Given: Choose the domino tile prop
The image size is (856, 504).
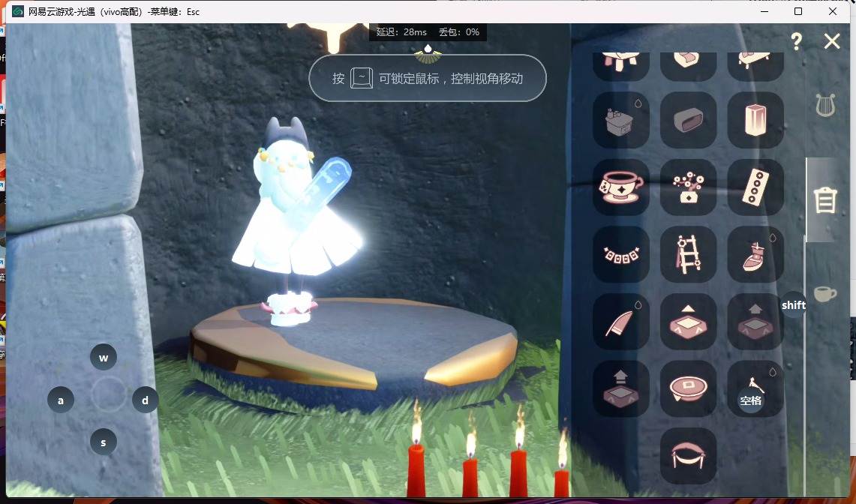Looking at the screenshot, I should 755,187.
